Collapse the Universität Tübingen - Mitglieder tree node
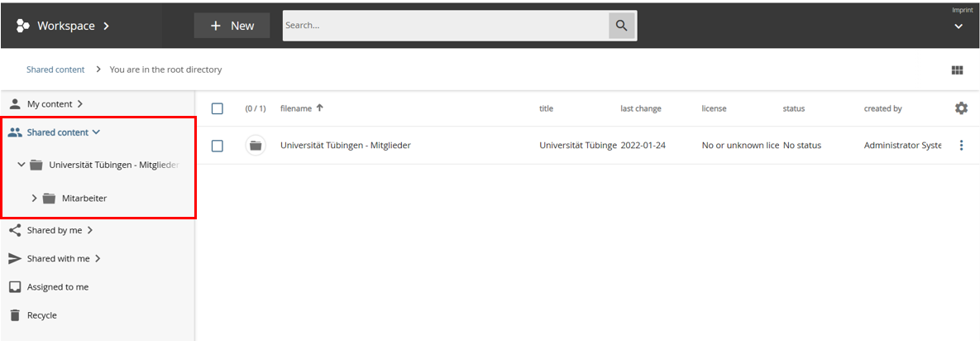Image resolution: width=980 pixels, height=341 pixels. pos(21,165)
